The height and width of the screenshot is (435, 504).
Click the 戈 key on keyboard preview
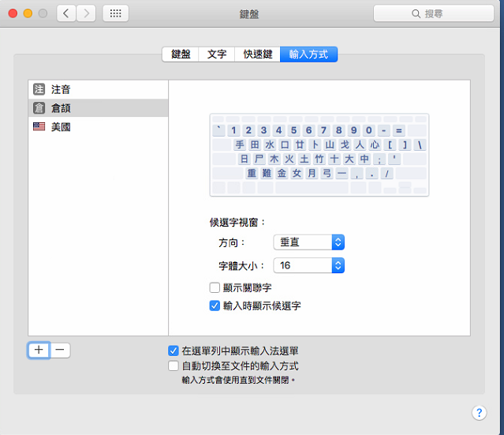[345, 144]
